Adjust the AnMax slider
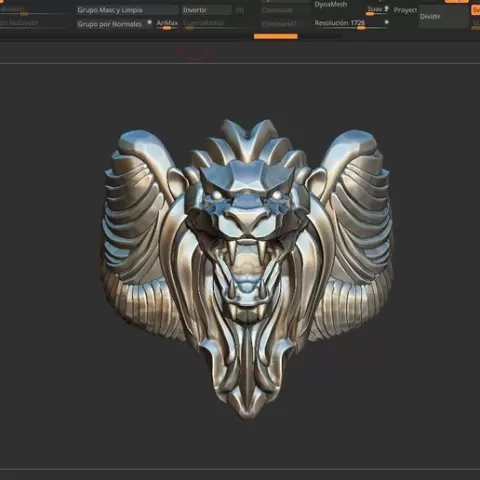 [x=167, y=24]
